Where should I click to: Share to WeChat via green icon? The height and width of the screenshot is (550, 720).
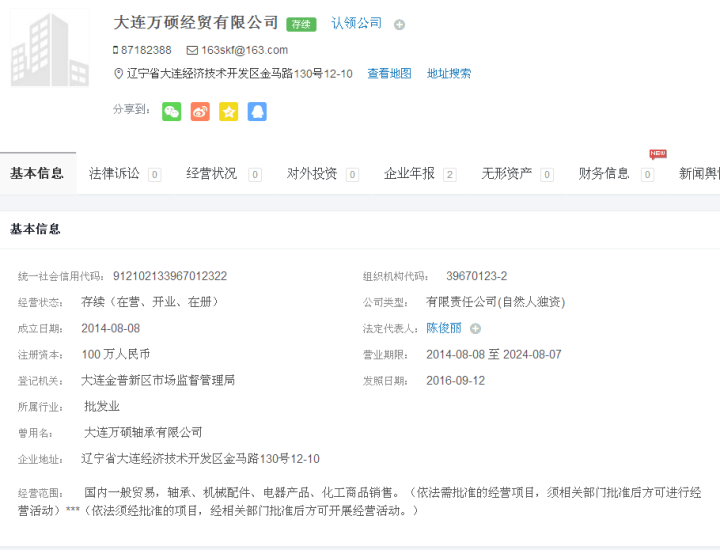[172, 112]
